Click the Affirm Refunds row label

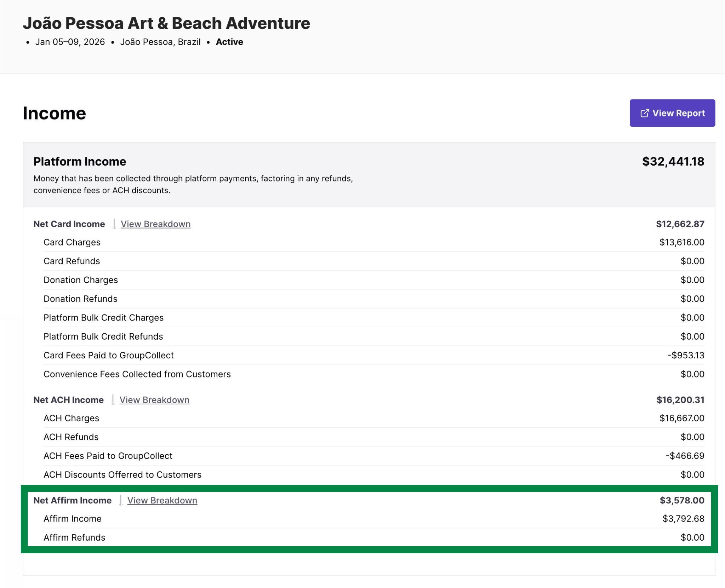coord(74,537)
